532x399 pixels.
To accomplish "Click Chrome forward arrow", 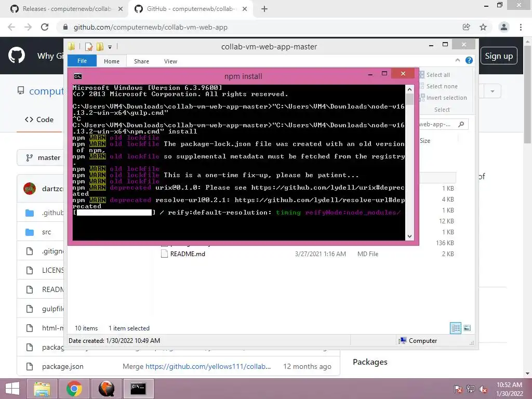I will click(28, 27).
